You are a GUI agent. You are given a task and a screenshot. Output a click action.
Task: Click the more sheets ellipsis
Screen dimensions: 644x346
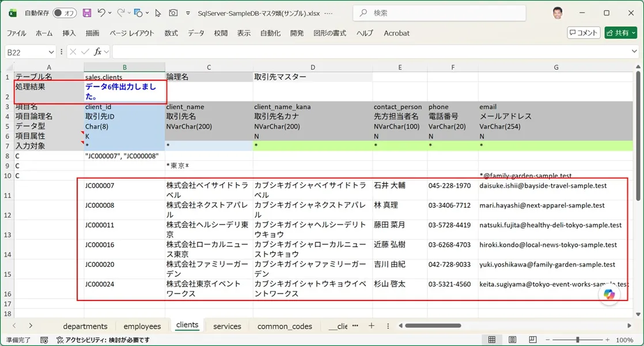[355, 325]
